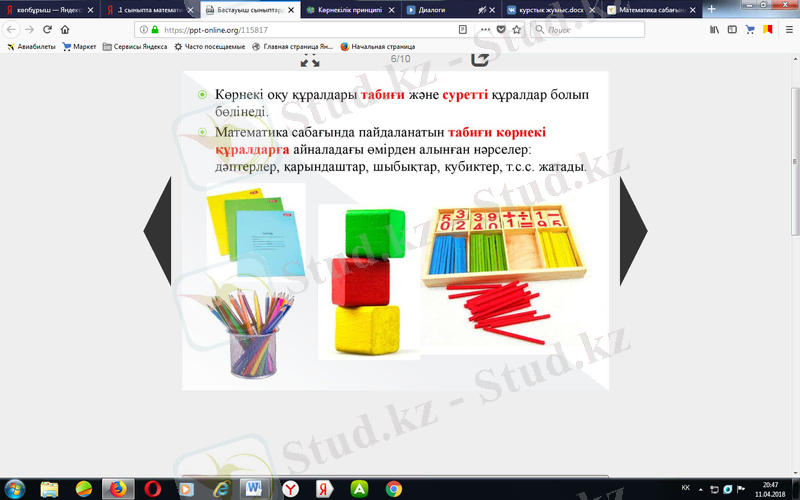Open the Windows Start menu
Screen dimensions: 800x500
(x=14, y=489)
